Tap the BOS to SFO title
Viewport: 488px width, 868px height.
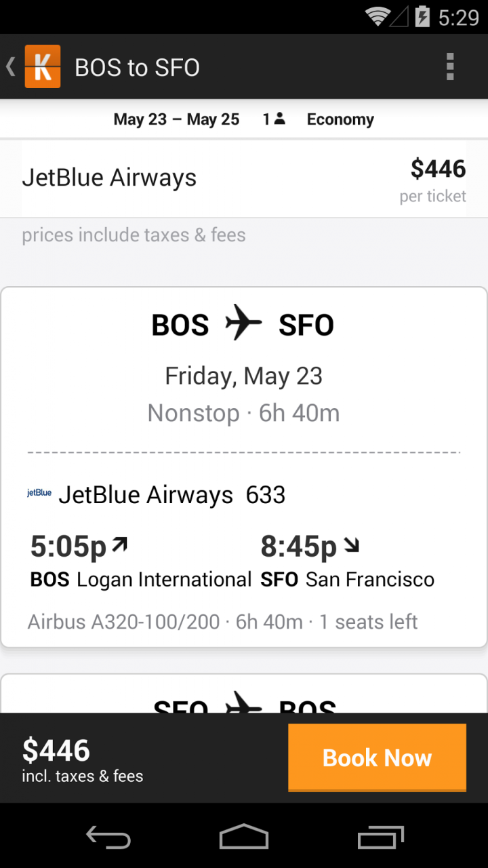coord(137,67)
